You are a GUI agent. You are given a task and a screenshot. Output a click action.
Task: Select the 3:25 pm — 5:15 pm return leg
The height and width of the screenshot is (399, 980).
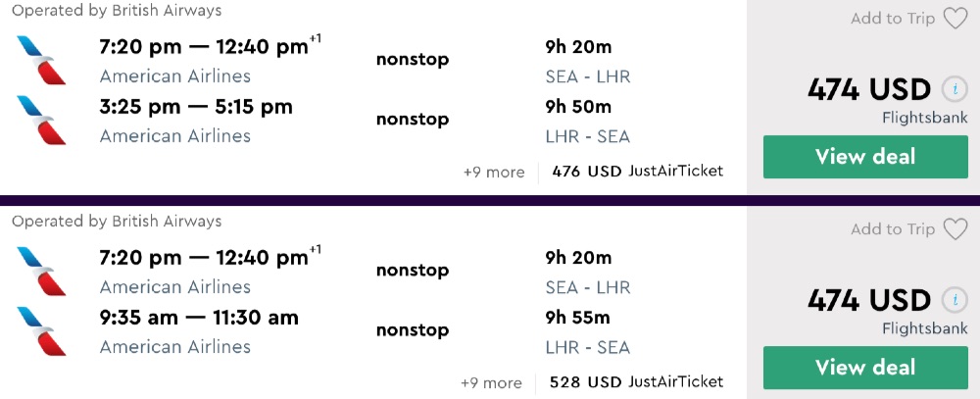[196, 107]
